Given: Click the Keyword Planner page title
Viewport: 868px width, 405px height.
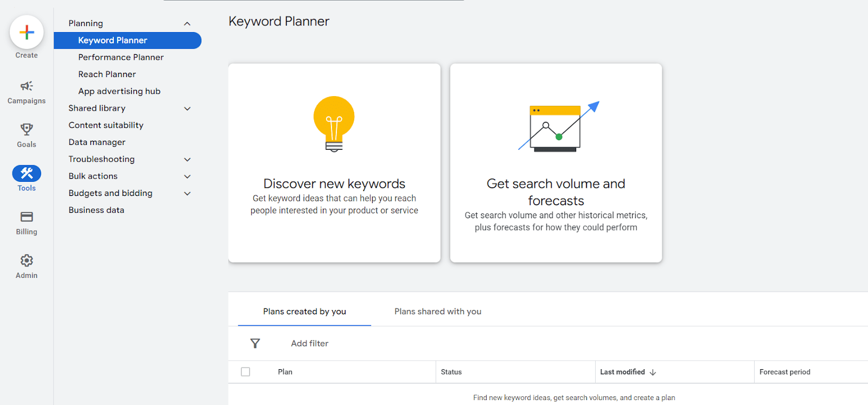Looking at the screenshot, I should click(279, 21).
